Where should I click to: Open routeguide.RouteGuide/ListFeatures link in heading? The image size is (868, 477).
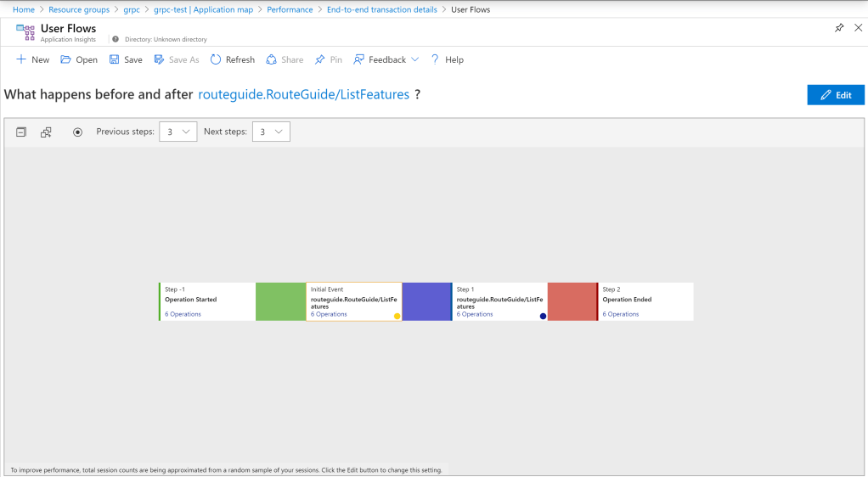tap(303, 95)
